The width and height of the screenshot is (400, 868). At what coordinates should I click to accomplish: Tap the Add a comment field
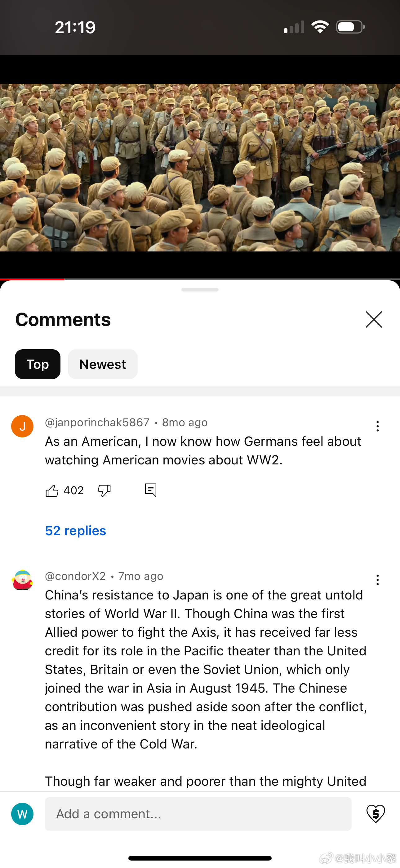[198, 814]
